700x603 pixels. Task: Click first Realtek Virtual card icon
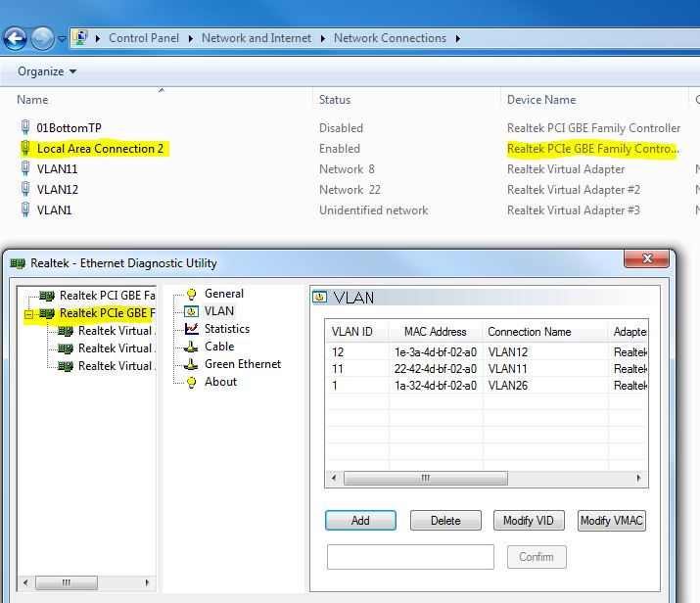[x=66, y=331]
